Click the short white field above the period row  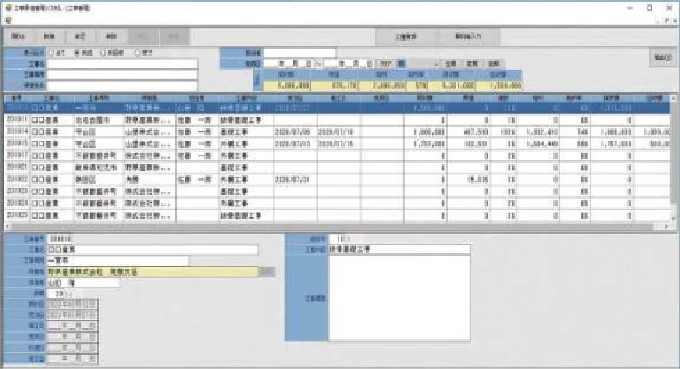(300, 53)
